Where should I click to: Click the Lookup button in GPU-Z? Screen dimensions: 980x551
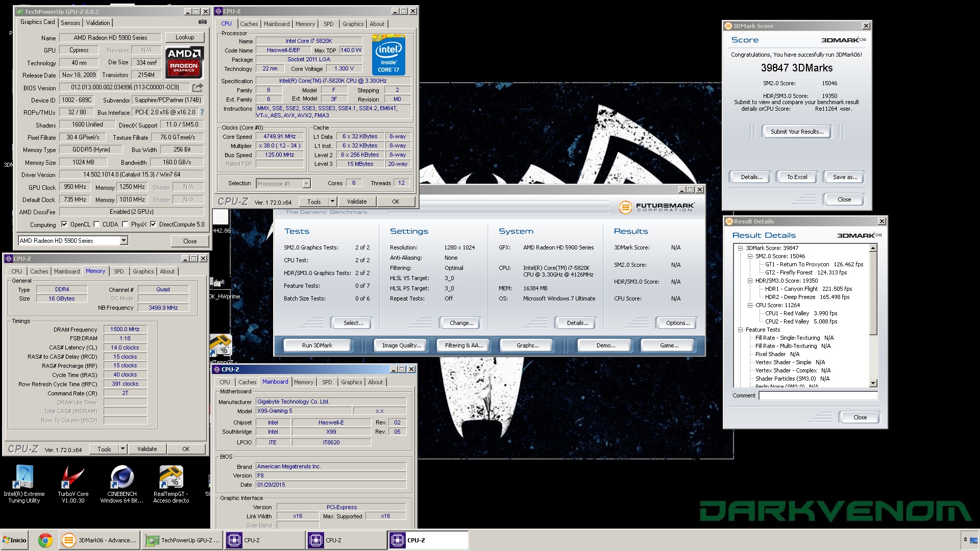click(x=184, y=37)
